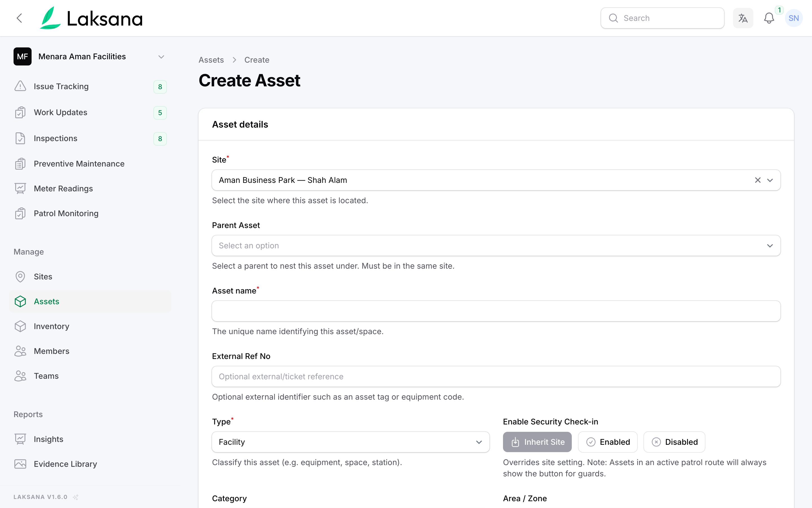
Task: Click the back arrow icon
Action: pos(19,18)
